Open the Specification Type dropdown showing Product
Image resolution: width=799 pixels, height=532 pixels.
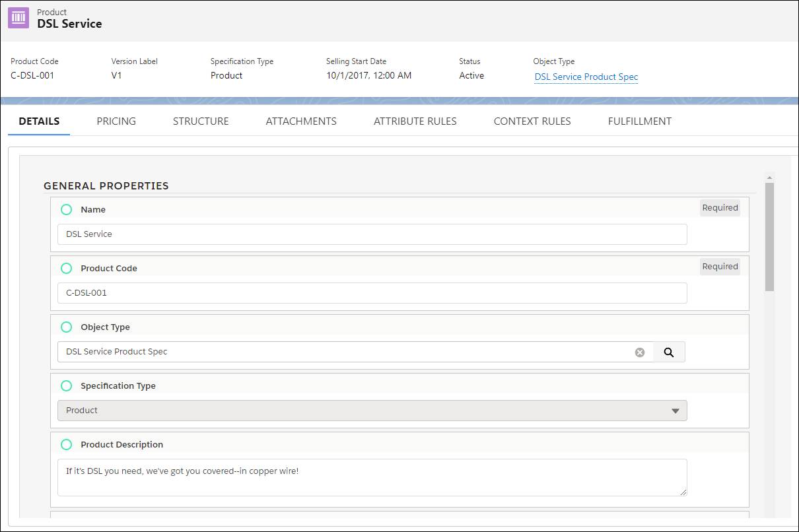pyautogui.click(x=372, y=411)
